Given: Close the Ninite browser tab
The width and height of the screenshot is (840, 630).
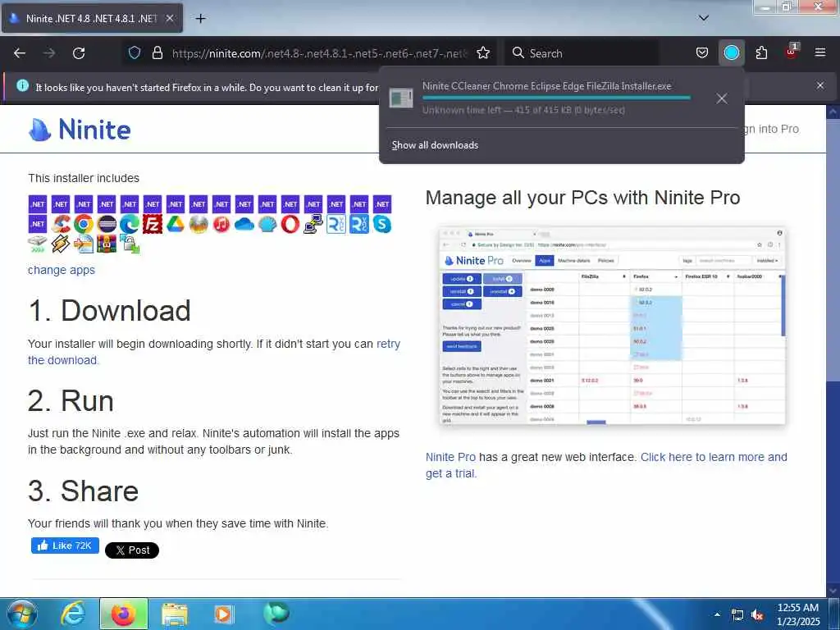Looking at the screenshot, I should click(x=170, y=18).
